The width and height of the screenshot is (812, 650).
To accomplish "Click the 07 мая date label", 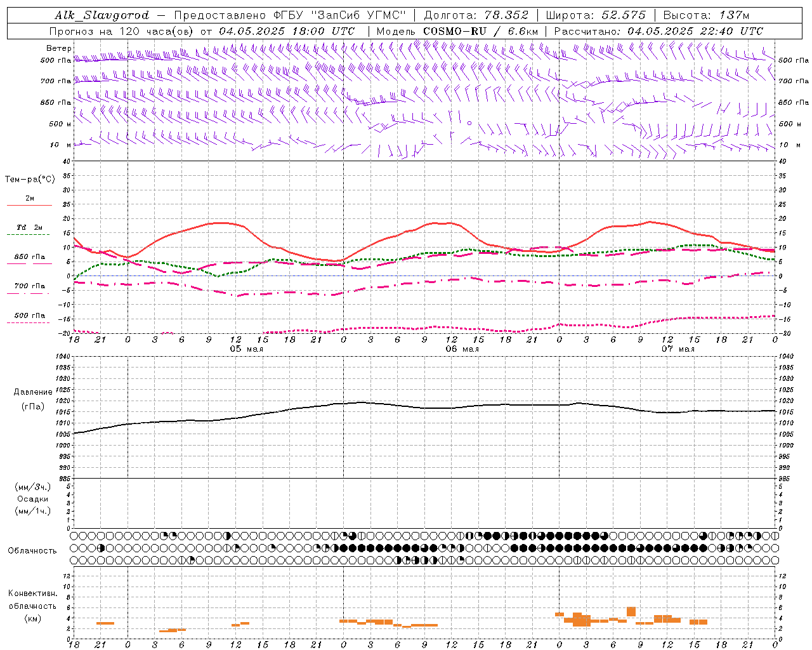I will pos(678,349).
